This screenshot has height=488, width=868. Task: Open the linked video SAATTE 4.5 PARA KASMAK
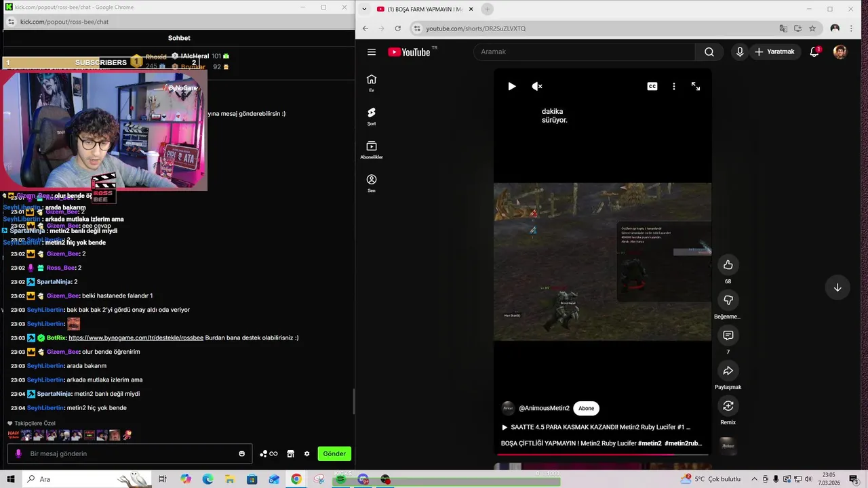595,427
